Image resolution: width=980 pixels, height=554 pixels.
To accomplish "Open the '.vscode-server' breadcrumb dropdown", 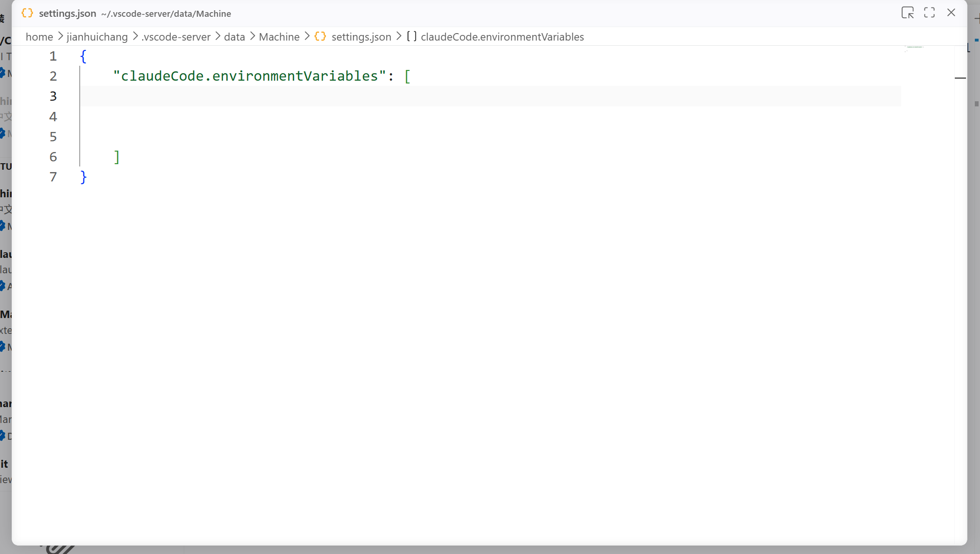I will pos(176,37).
